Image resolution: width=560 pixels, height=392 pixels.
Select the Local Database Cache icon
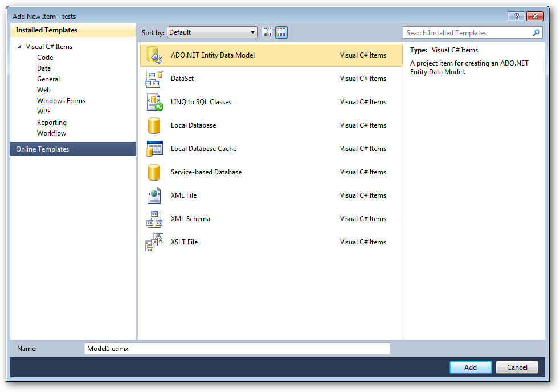154,149
